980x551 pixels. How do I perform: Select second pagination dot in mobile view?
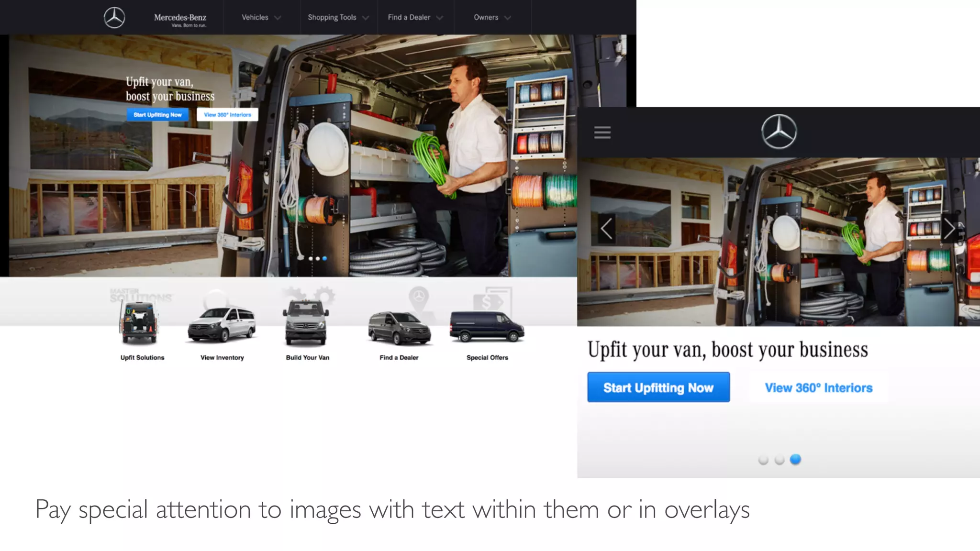point(780,460)
